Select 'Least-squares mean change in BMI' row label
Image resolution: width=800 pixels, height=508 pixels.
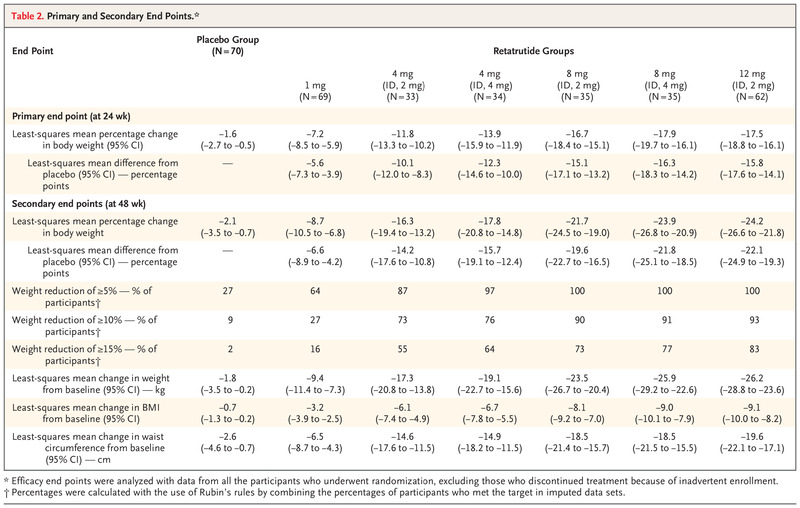[x=86, y=413]
